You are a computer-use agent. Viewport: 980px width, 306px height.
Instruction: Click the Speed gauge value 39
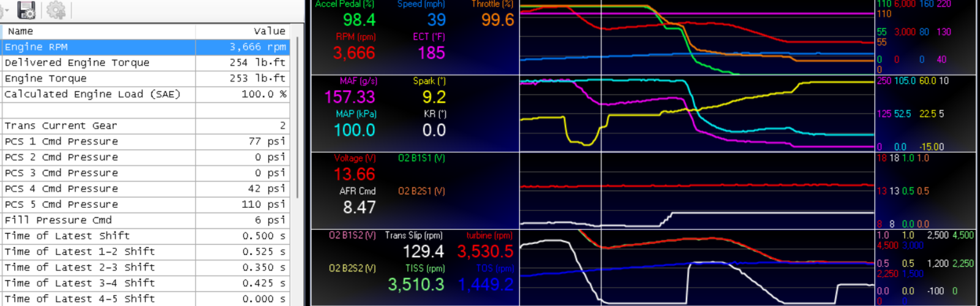436,20
